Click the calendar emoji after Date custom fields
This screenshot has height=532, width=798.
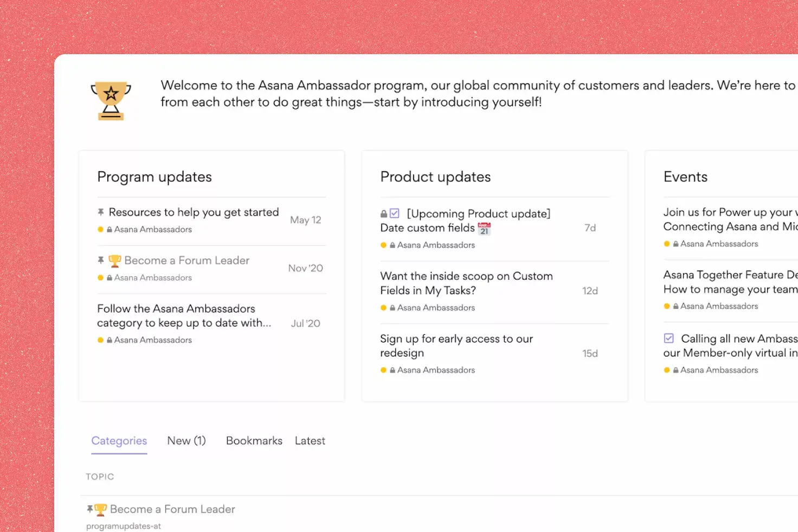coord(484,229)
